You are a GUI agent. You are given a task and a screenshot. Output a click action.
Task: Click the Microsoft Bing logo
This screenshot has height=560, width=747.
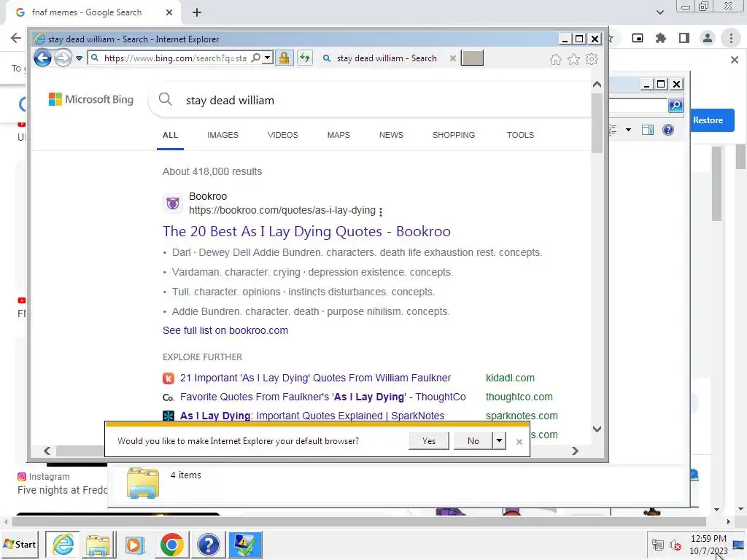pos(91,99)
